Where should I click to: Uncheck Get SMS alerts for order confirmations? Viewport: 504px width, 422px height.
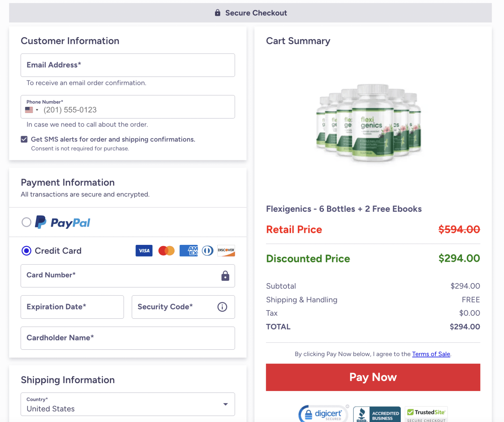tap(24, 139)
